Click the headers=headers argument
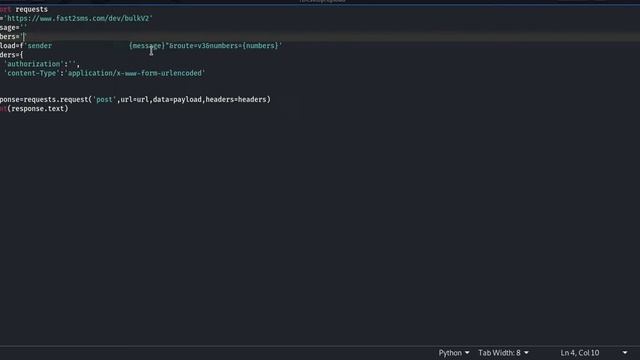This screenshot has width=640, height=360. click(236, 100)
